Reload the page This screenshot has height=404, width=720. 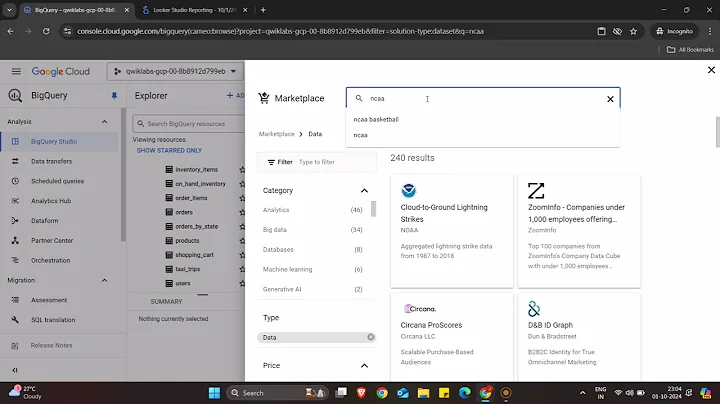point(46,31)
